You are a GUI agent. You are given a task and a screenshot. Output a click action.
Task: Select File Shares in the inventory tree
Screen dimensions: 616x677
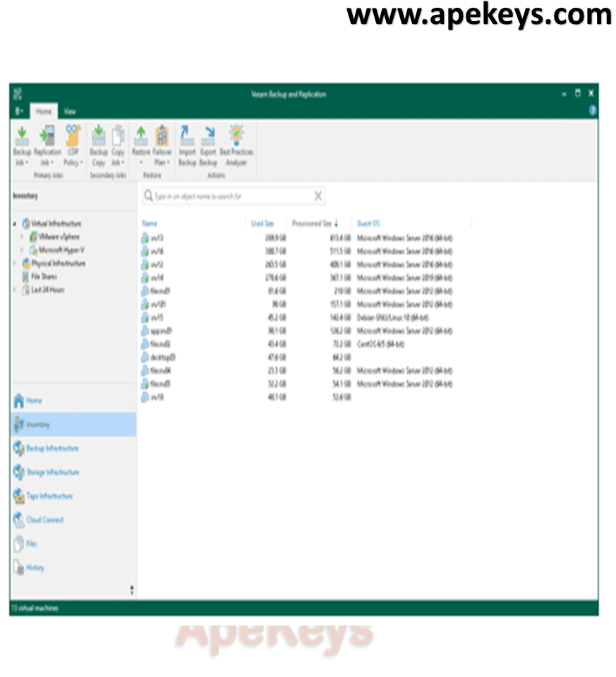coord(40,276)
